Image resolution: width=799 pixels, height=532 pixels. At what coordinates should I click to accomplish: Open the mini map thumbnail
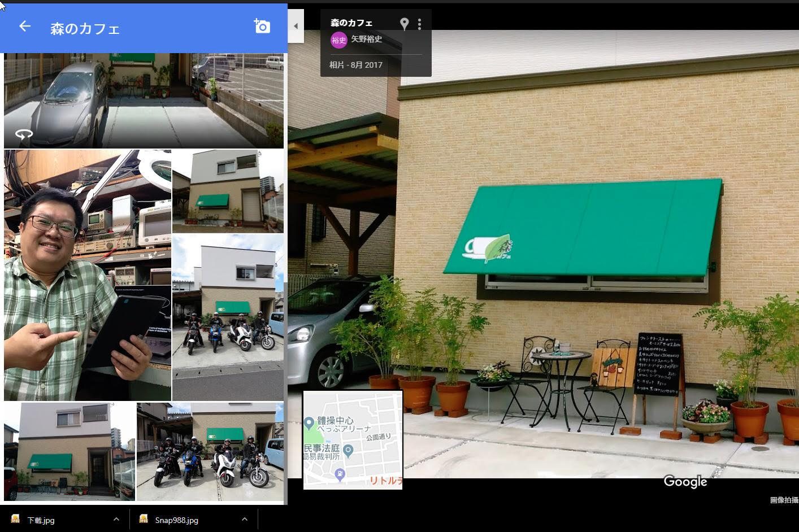click(x=353, y=439)
